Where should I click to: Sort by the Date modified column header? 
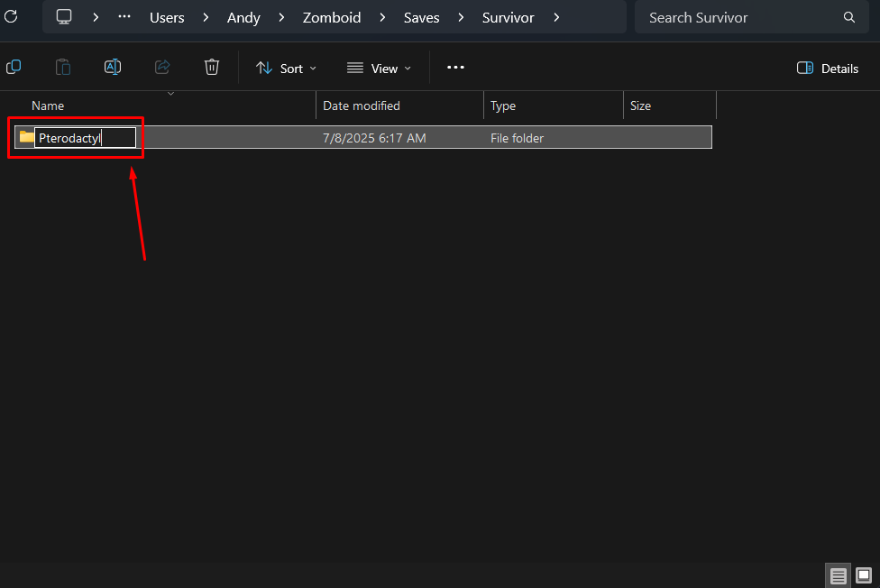(x=362, y=106)
